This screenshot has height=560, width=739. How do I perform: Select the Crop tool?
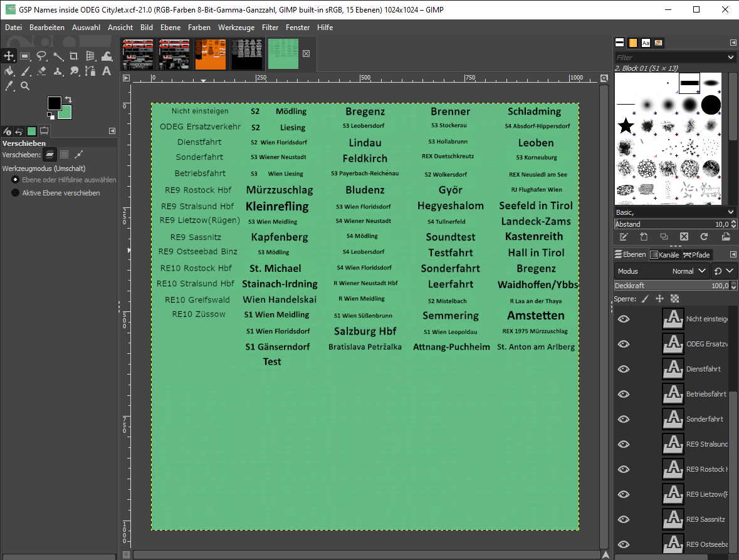pos(74,56)
